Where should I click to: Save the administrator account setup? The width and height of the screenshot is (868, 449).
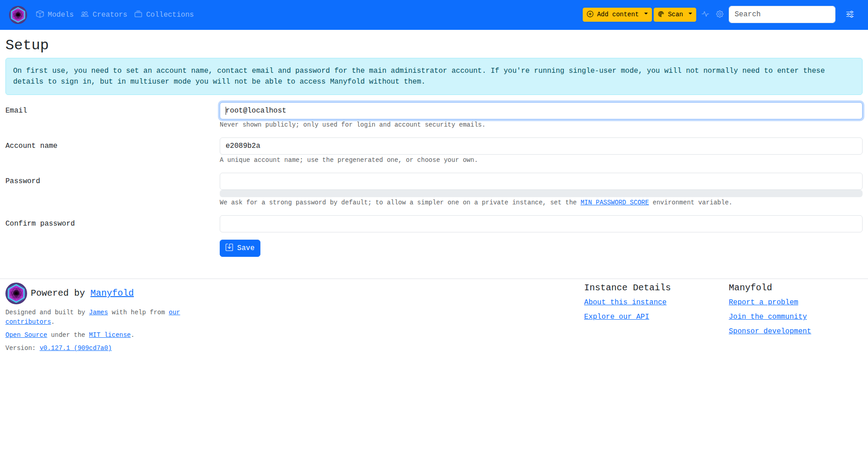(x=240, y=248)
